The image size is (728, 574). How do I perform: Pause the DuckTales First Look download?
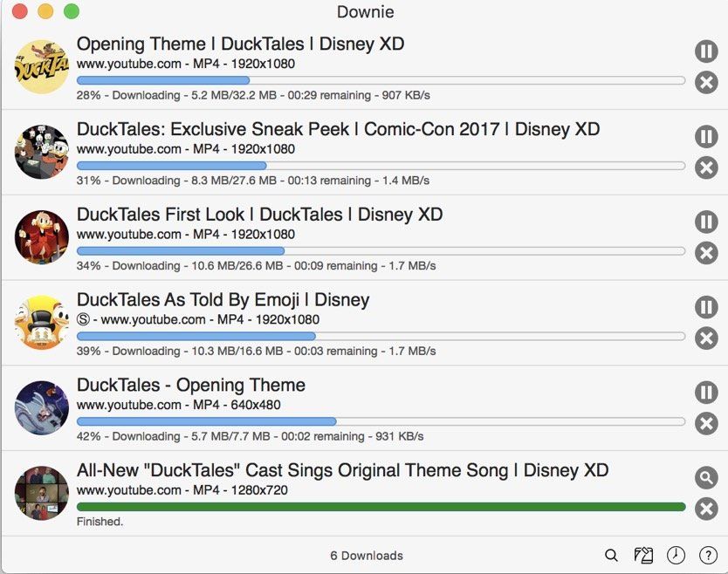tap(705, 222)
